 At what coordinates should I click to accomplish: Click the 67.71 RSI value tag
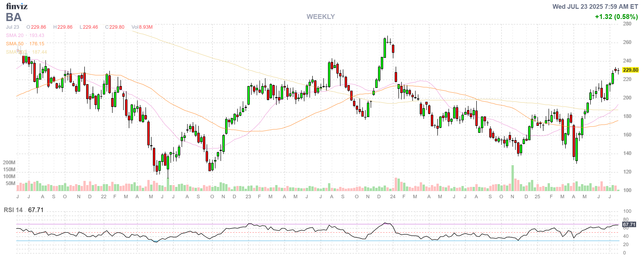coord(629,224)
